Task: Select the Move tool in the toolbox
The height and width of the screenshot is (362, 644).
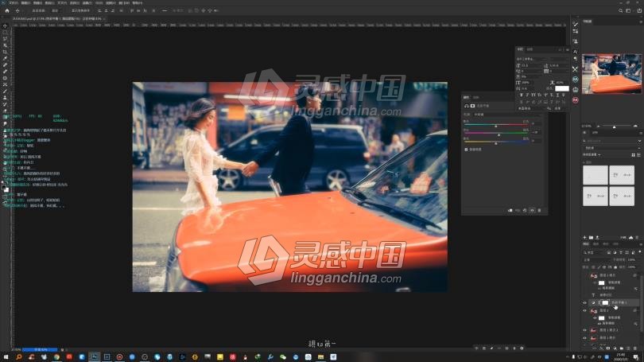Action: click(6, 25)
